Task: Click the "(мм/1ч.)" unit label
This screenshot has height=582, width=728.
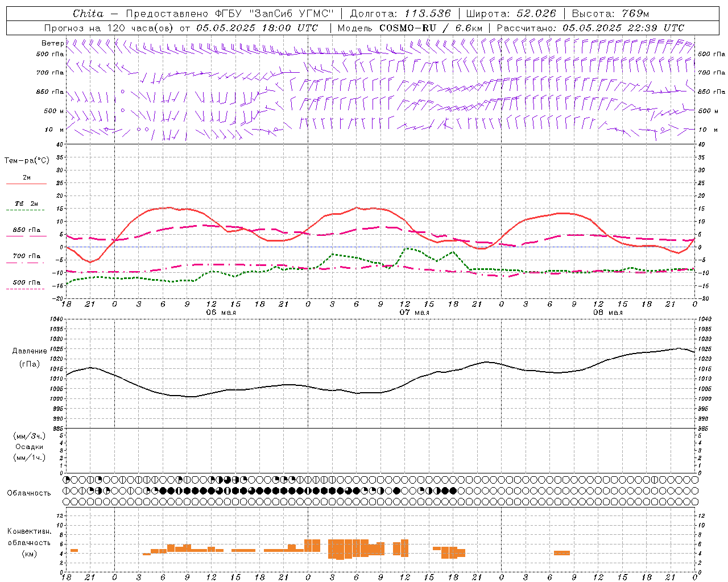Action: (x=29, y=458)
